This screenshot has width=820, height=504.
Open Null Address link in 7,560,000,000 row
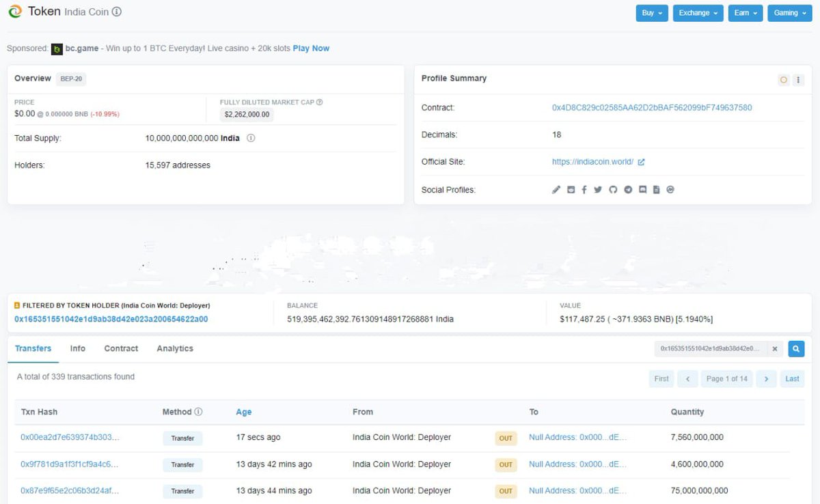tap(577, 437)
